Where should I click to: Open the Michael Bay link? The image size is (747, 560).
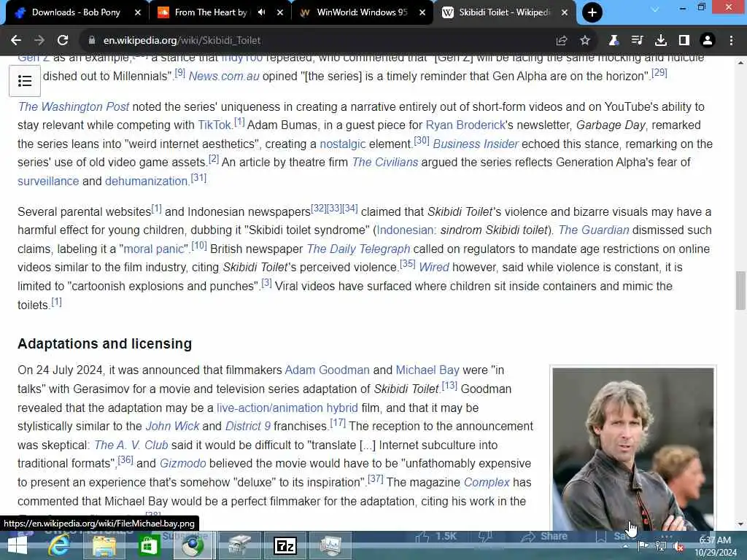tap(427, 370)
